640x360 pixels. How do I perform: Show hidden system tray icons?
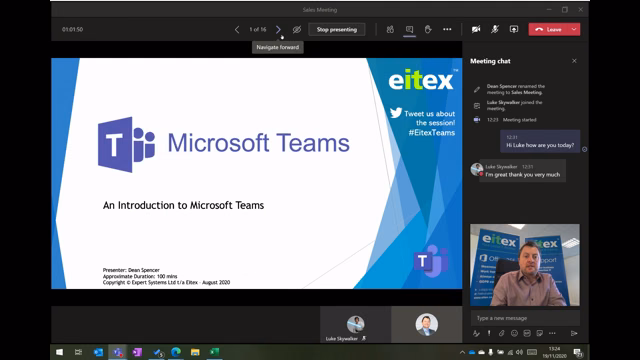(x=462, y=352)
